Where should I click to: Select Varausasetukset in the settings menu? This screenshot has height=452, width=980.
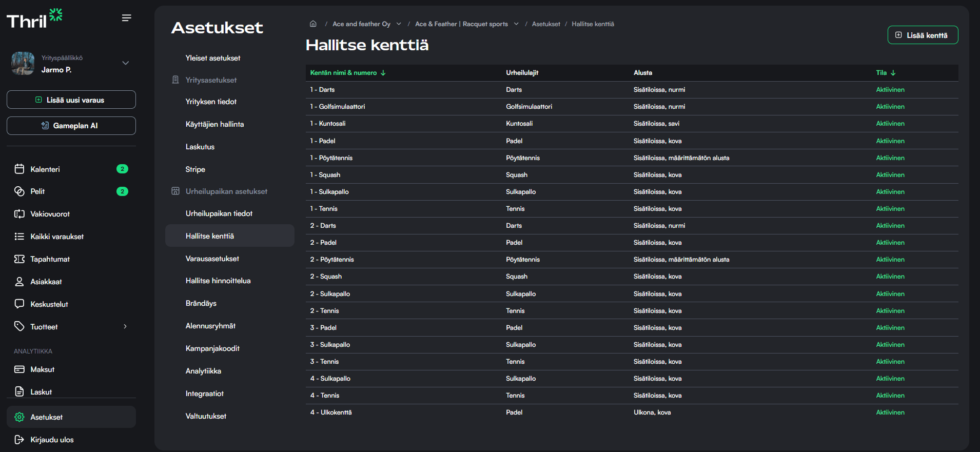coord(212,259)
